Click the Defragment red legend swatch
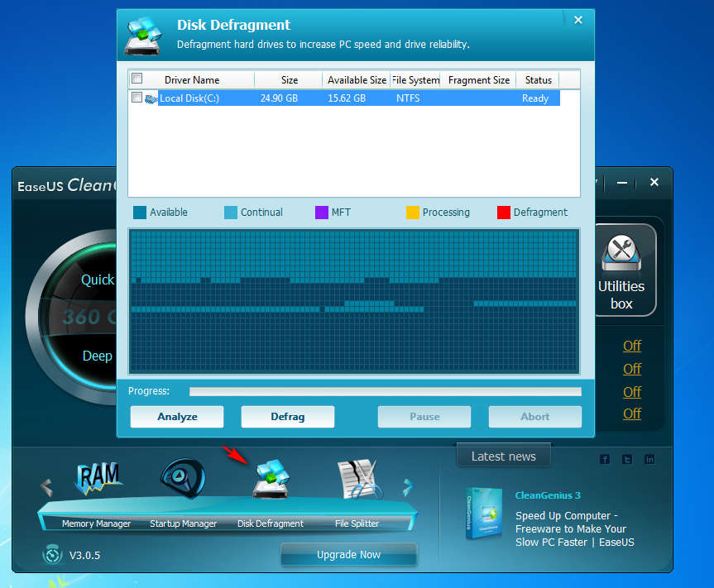The width and height of the screenshot is (714, 588). point(504,213)
